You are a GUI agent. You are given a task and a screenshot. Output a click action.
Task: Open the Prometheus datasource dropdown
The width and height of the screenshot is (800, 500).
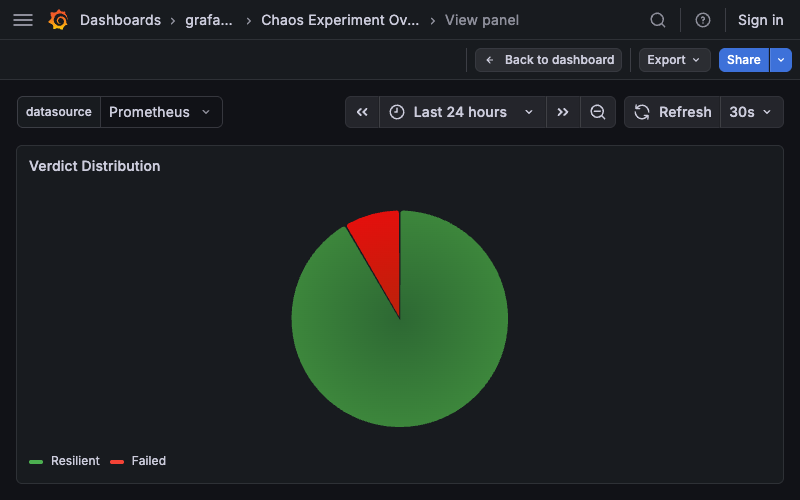(x=161, y=112)
